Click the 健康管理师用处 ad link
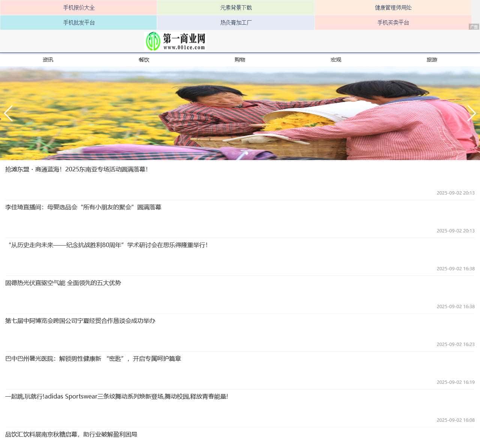Screen dimensions: 480x448 pos(393,7)
